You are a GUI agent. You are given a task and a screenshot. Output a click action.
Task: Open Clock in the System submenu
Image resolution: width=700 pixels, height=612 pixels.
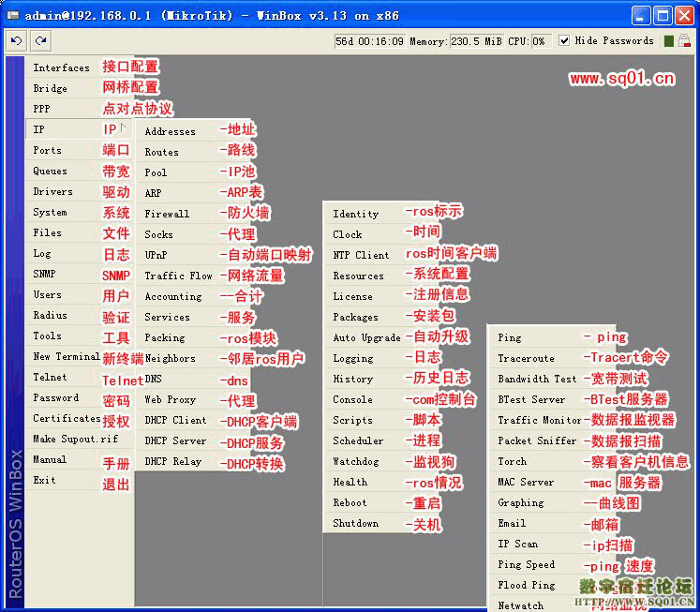click(382, 234)
